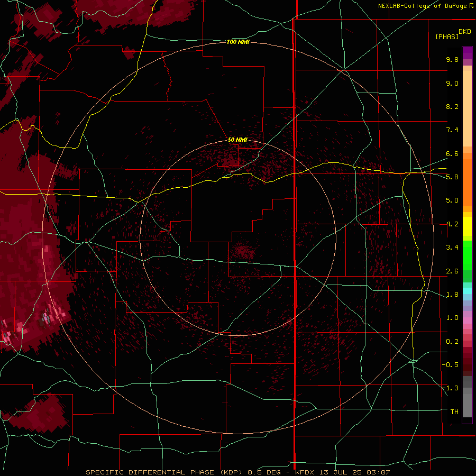This screenshot has width=476, height=476.
Task: Click the DKD unit label above the color scale
Action: (x=465, y=32)
